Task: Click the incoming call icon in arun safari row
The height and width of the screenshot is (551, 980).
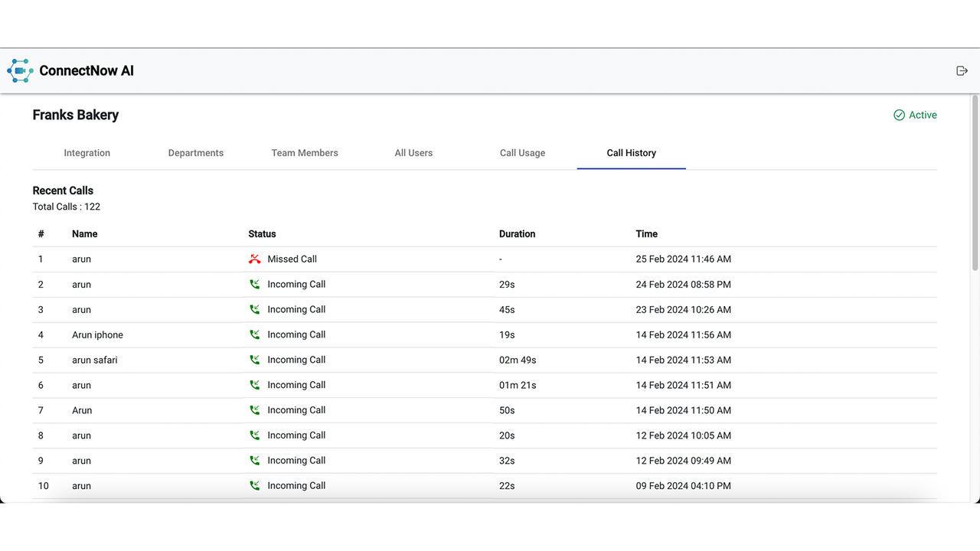Action: click(x=255, y=360)
